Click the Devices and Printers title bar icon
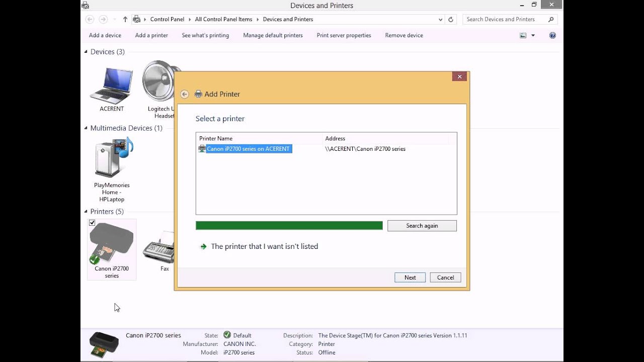 tap(85, 6)
